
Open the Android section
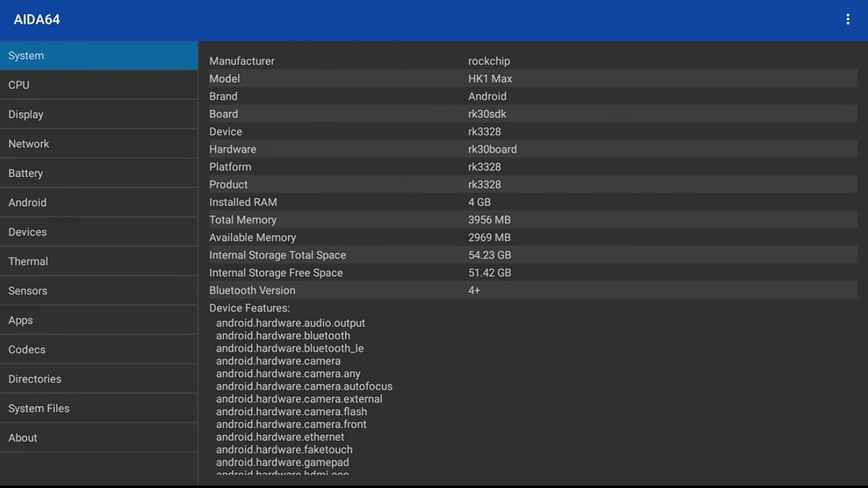tap(98, 202)
